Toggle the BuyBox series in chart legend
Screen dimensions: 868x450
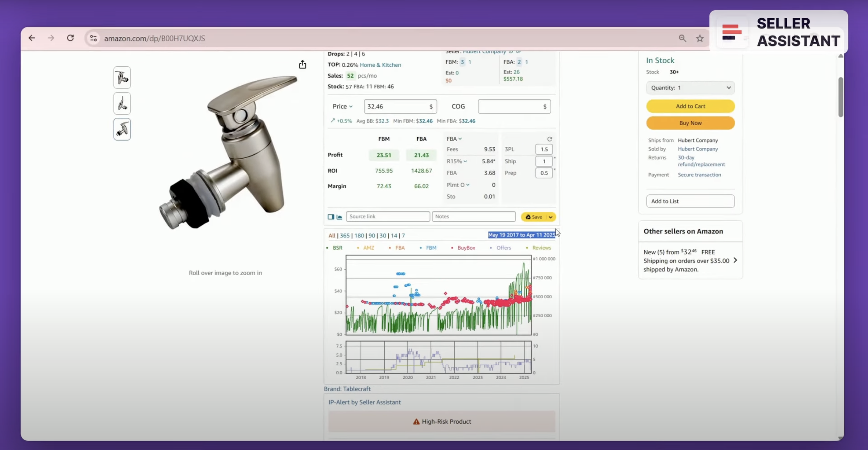click(466, 248)
